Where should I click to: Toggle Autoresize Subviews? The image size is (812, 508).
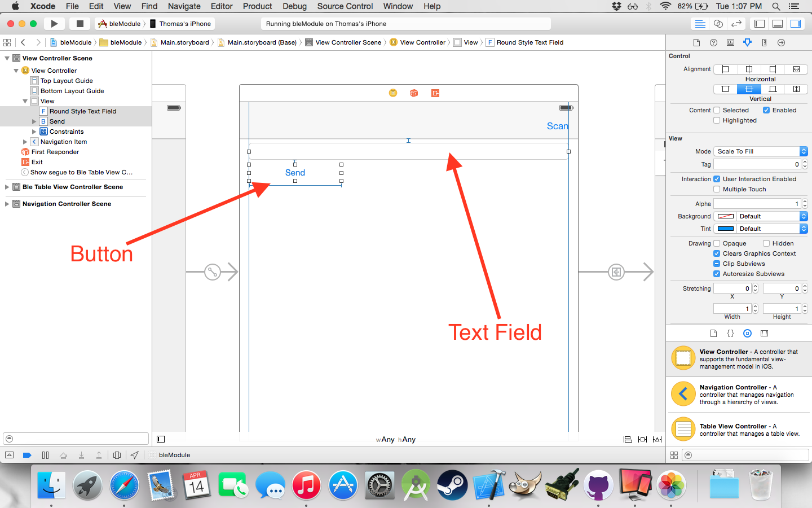click(717, 274)
